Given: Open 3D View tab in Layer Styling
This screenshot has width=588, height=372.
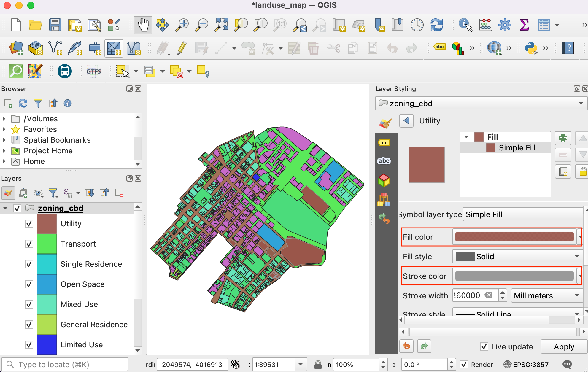Looking at the screenshot, I should [384, 180].
